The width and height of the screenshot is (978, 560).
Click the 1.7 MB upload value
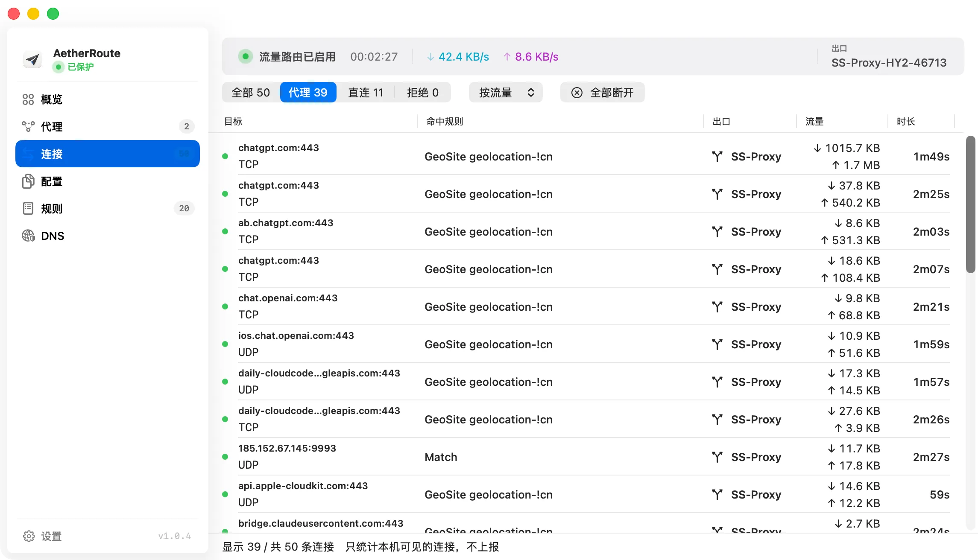coord(856,165)
